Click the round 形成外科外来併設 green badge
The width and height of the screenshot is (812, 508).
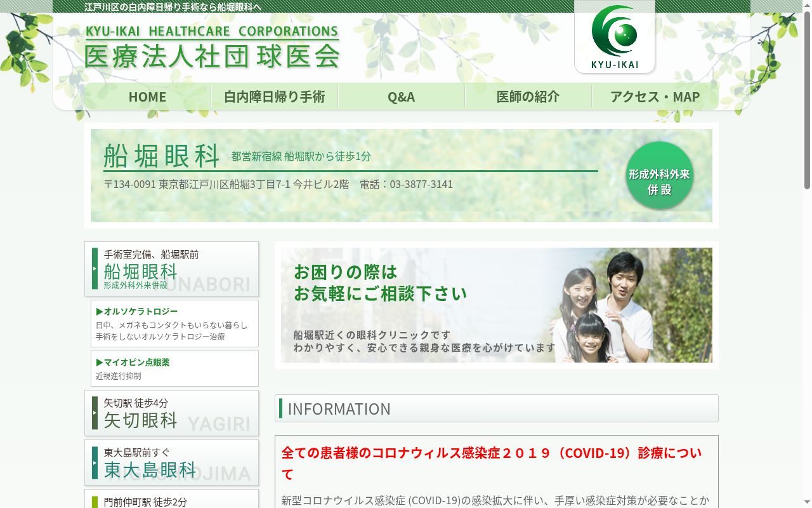660,175
